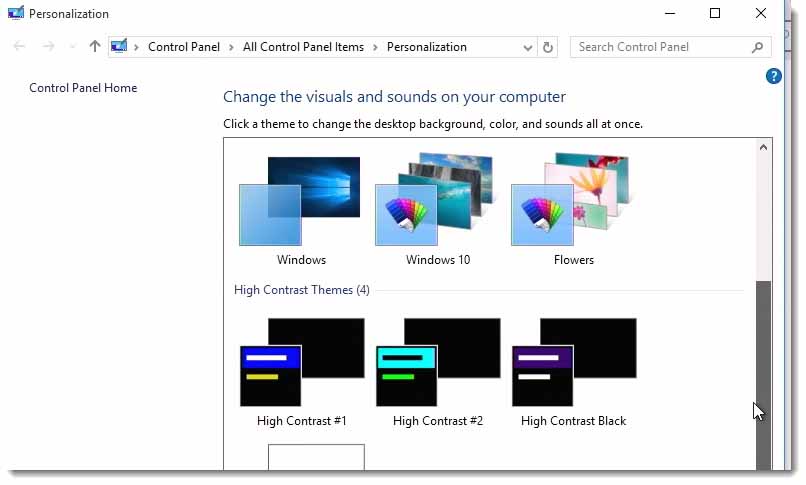The image size is (806, 485).
Task: Open Help with question mark icon
Action: point(774,76)
